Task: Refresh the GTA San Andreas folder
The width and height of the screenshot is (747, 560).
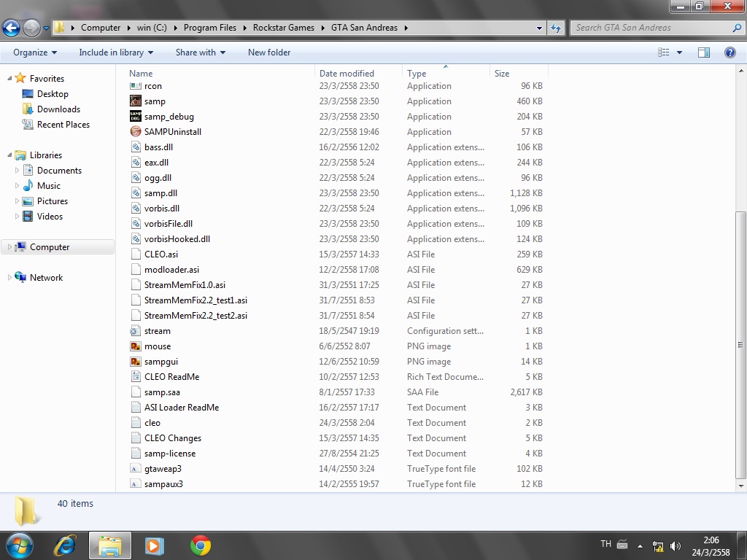Action: [x=555, y=28]
